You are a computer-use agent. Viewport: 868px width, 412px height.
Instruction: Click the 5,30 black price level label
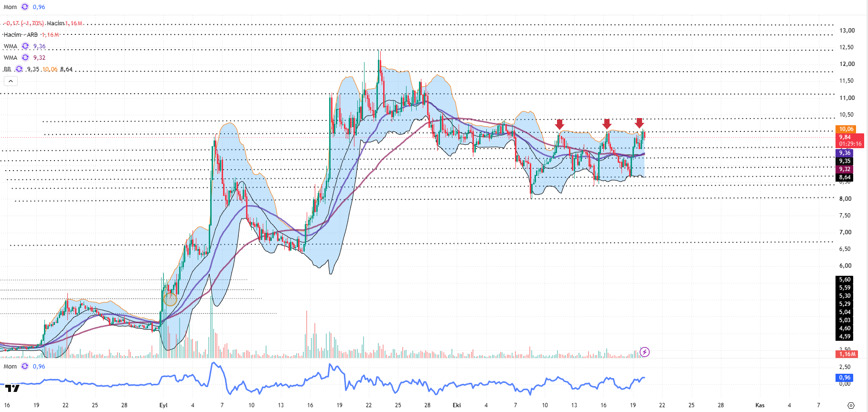pyautogui.click(x=845, y=296)
